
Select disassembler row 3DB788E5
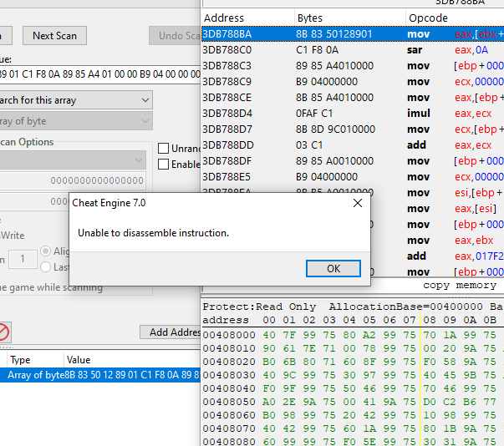(x=353, y=177)
